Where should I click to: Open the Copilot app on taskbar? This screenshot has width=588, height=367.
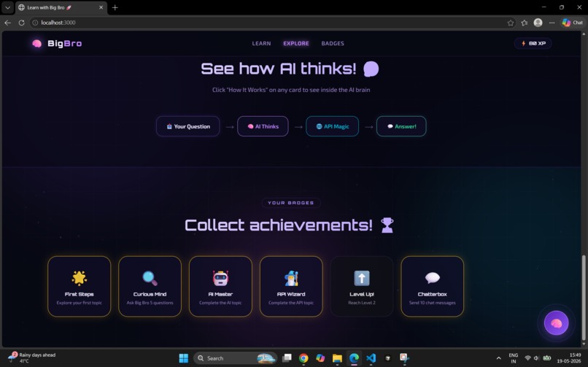tap(320, 358)
